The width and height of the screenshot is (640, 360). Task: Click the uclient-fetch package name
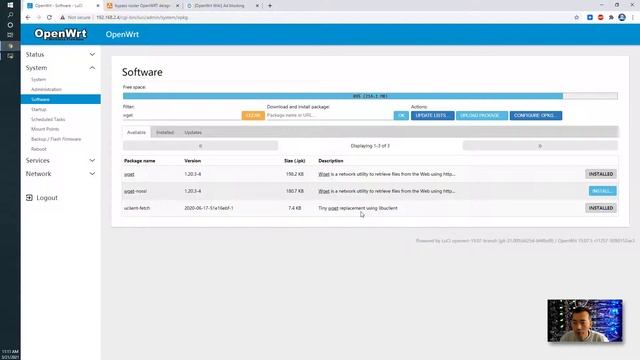point(137,208)
